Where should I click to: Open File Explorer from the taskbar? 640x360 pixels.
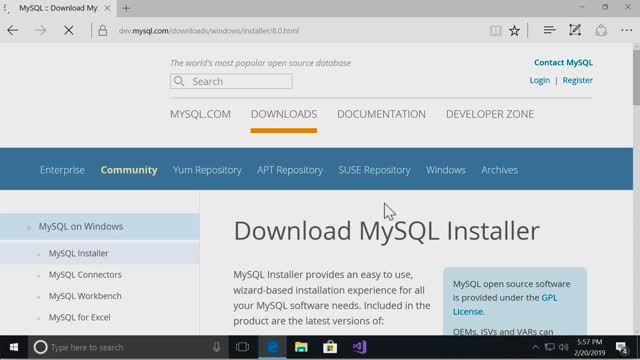pos(301,347)
